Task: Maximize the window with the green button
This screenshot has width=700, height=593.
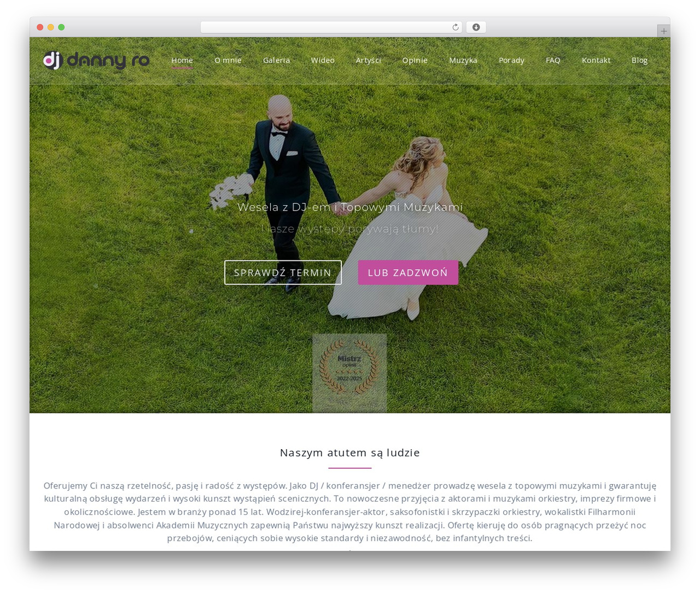Action: pos(61,27)
